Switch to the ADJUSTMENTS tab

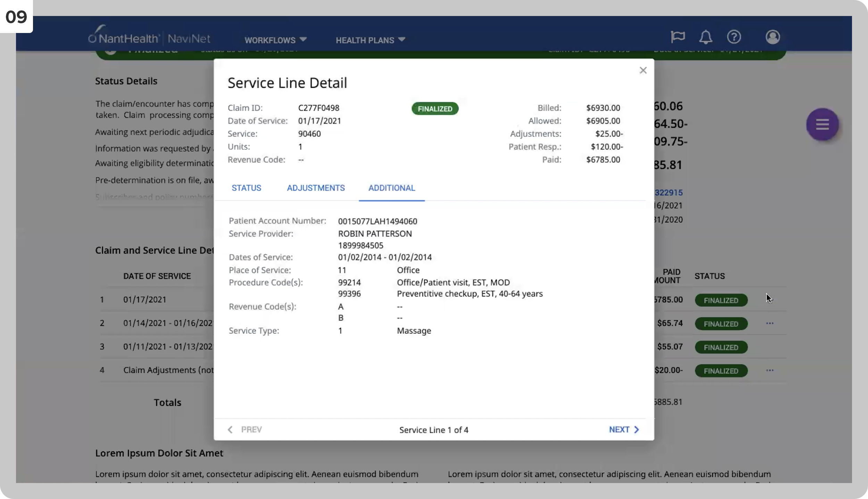(316, 188)
